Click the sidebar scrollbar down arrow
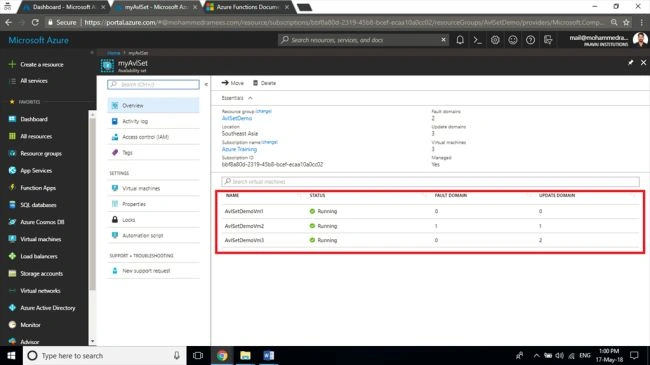 coord(92,341)
